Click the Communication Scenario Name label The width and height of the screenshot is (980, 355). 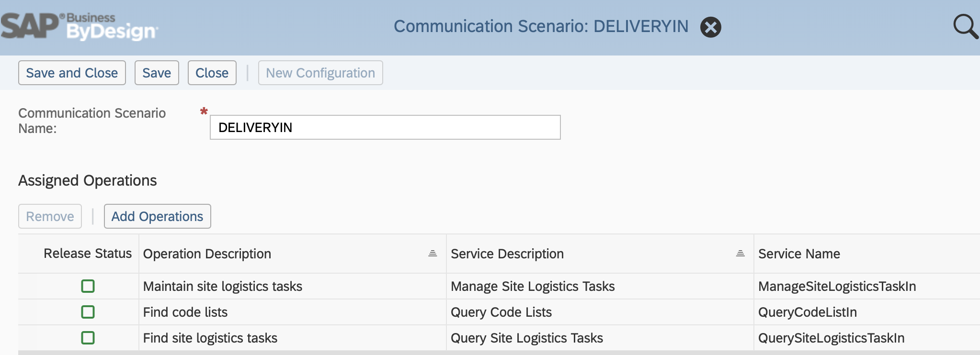[92, 121]
